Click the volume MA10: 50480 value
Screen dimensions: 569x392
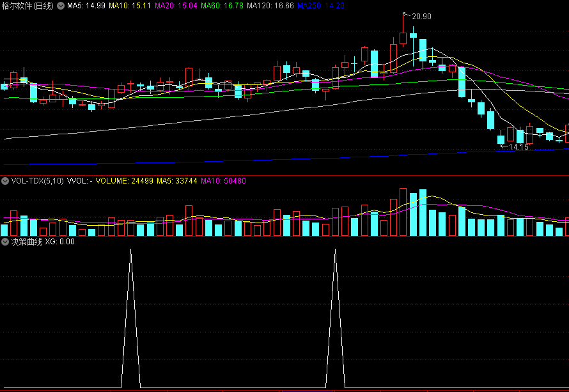coord(223,181)
